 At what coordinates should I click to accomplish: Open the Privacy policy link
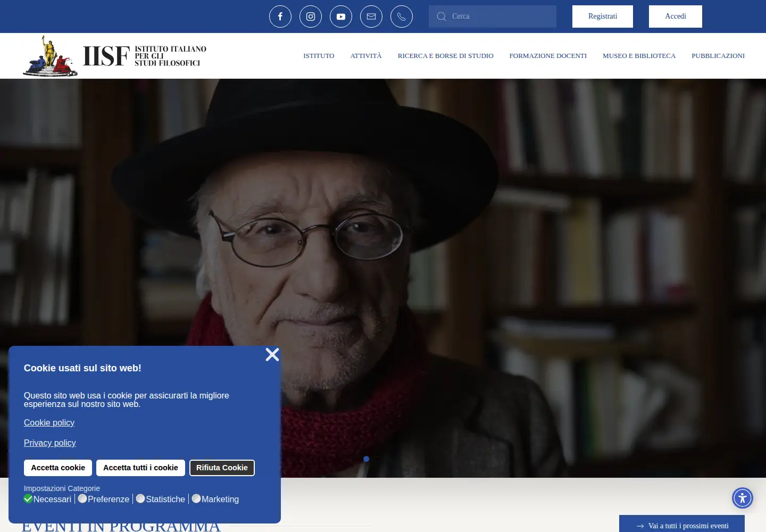click(x=50, y=443)
